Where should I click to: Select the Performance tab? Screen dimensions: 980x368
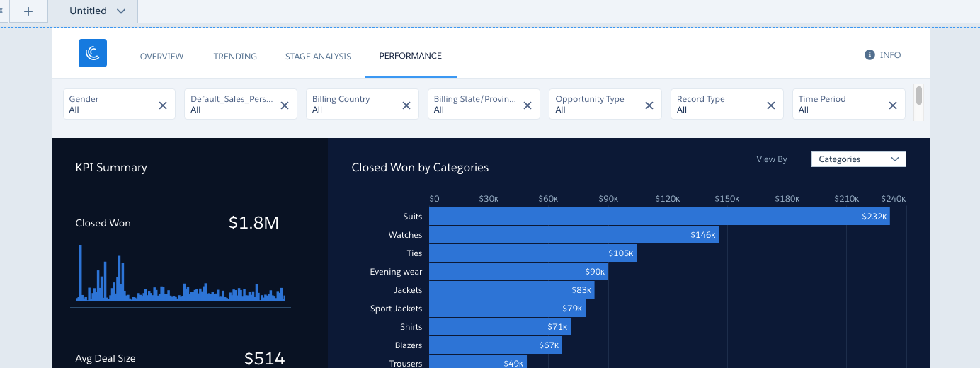(x=410, y=56)
